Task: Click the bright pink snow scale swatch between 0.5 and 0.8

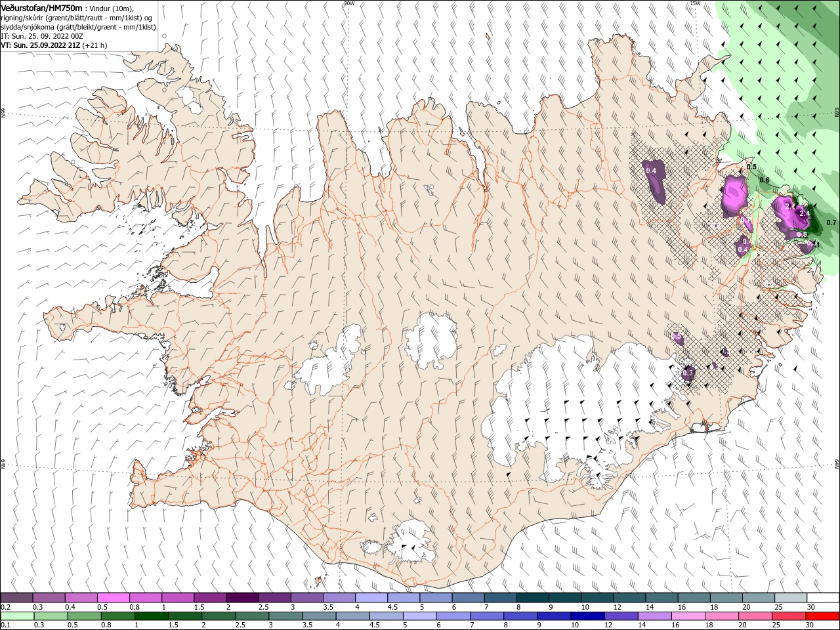Action: tap(113, 598)
